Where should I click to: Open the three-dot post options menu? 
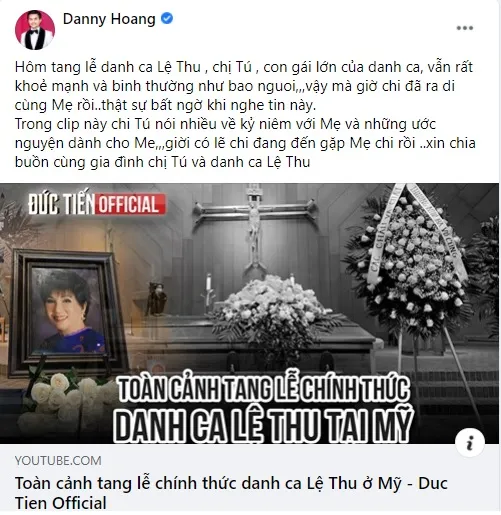click(x=465, y=28)
